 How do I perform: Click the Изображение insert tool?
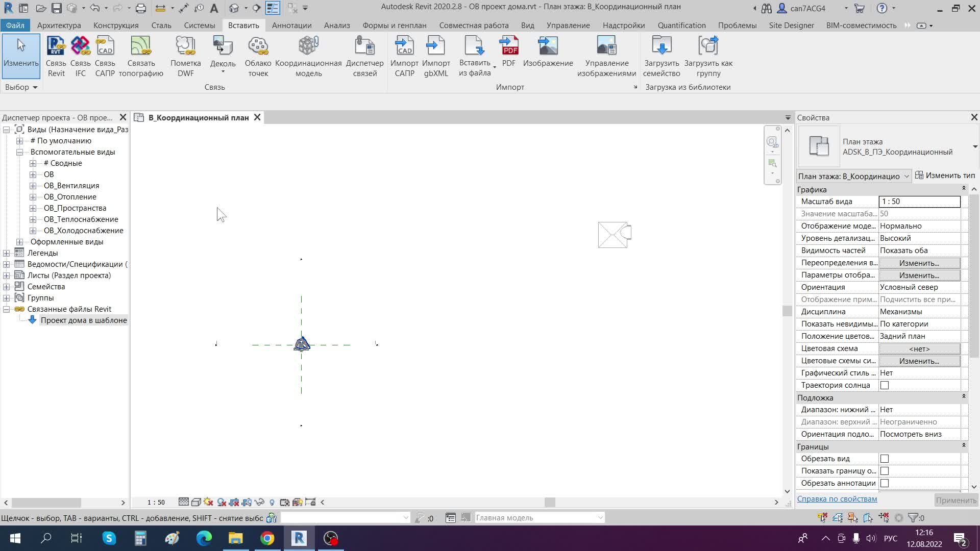[548, 52]
